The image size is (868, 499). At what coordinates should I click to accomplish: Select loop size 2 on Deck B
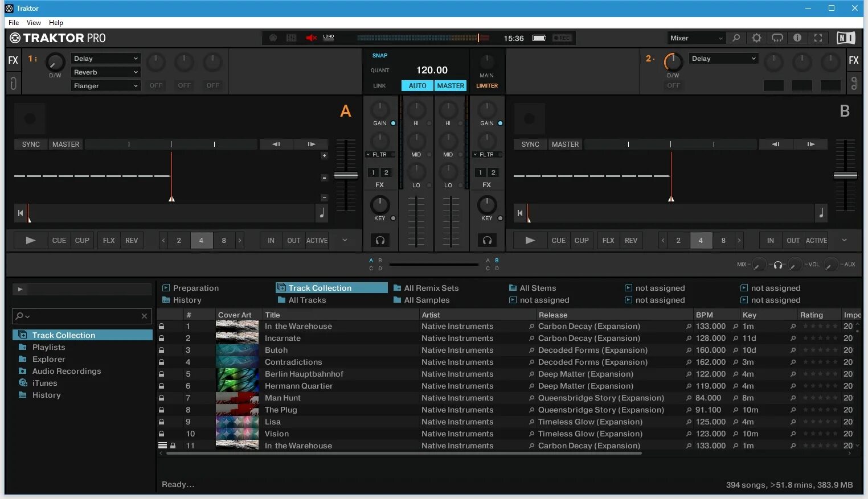(678, 240)
